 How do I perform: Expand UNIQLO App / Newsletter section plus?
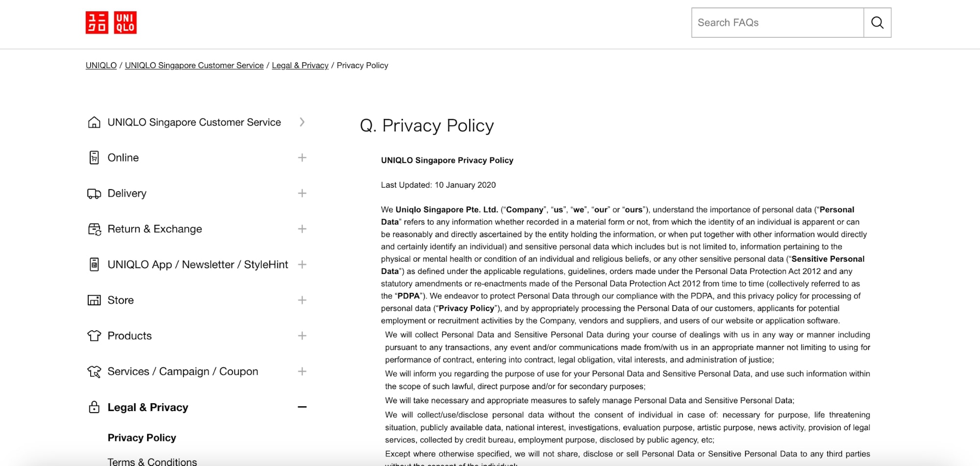tap(302, 265)
